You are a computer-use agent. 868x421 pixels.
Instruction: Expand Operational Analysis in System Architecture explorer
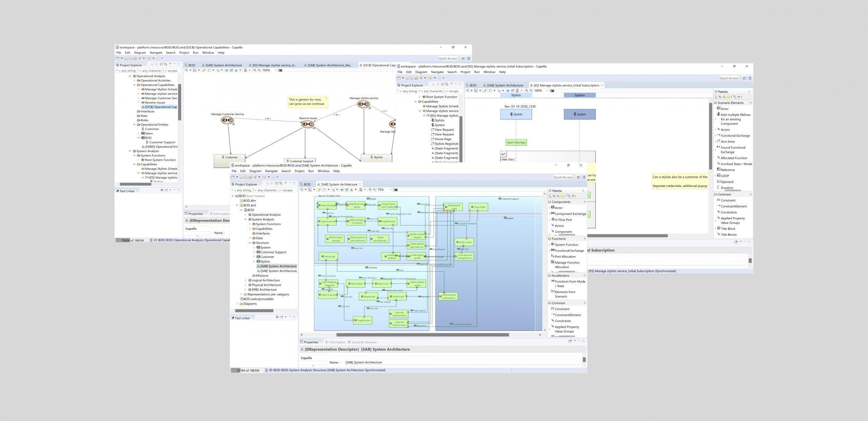pos(245,215)
